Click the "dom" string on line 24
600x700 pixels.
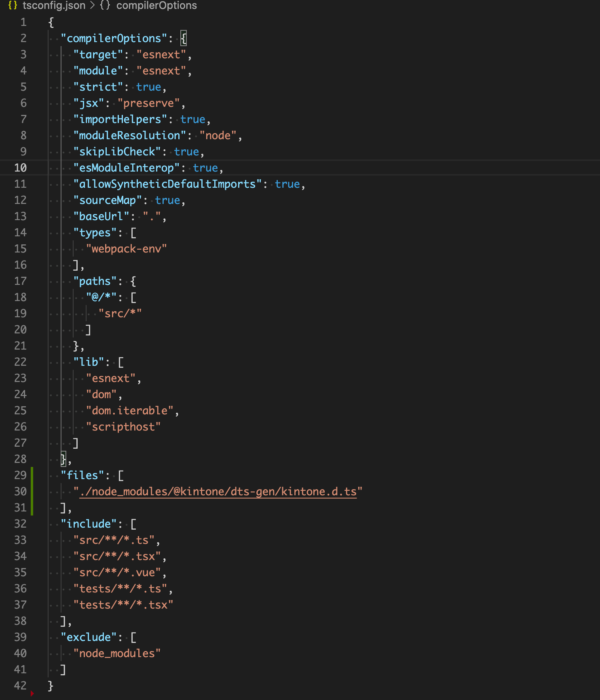tap(101, 395)
